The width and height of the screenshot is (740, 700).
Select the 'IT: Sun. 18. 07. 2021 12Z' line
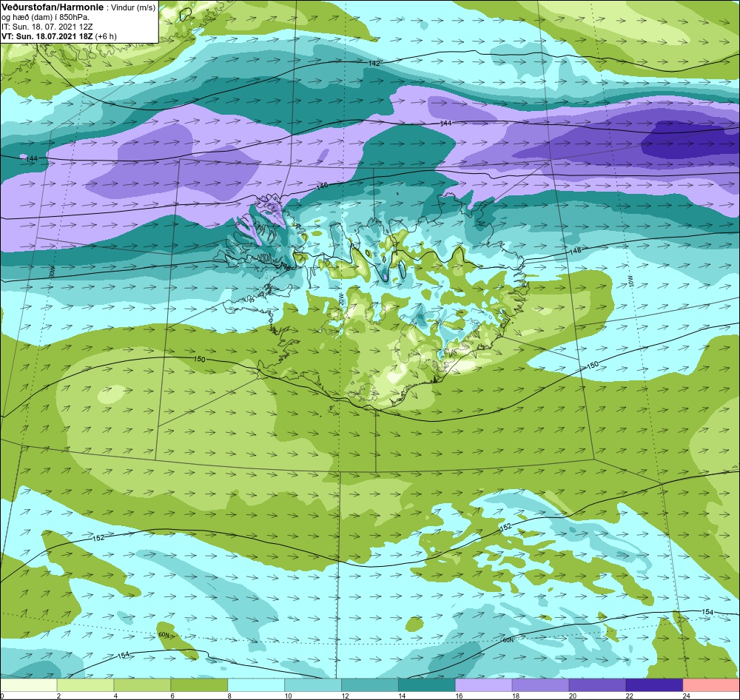(47, 27)
